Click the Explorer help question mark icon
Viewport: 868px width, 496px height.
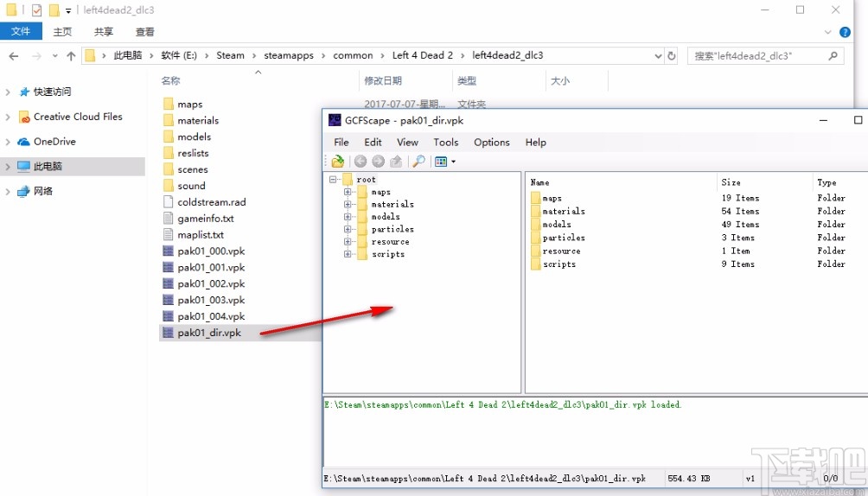tap(845, 32)
